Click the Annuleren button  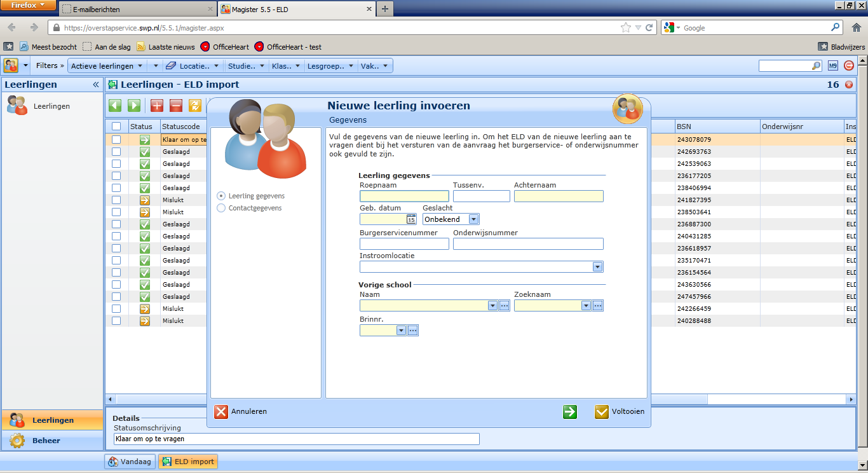point(241,412)
